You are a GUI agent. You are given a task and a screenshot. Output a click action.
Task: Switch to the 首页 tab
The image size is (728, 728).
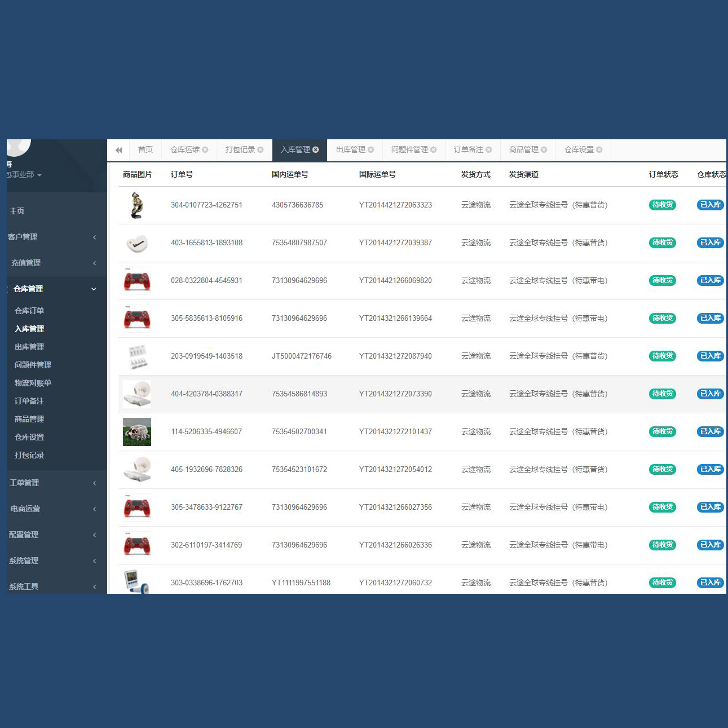tap(145, 150)
